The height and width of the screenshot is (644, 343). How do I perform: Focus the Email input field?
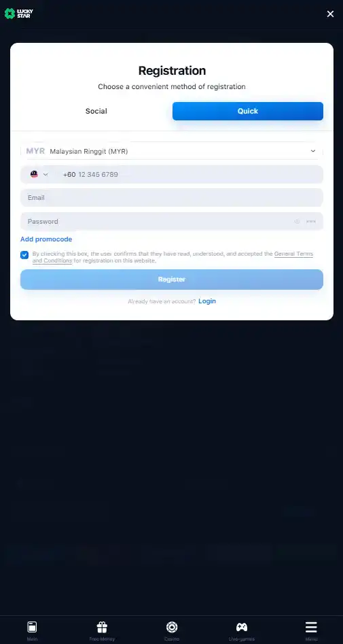coord(171,198)
